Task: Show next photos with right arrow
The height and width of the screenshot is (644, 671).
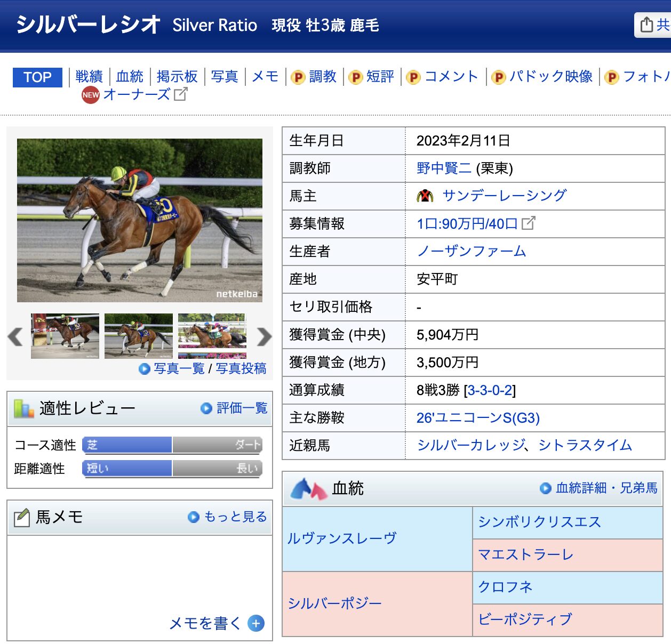Action: tap(264, 336)
